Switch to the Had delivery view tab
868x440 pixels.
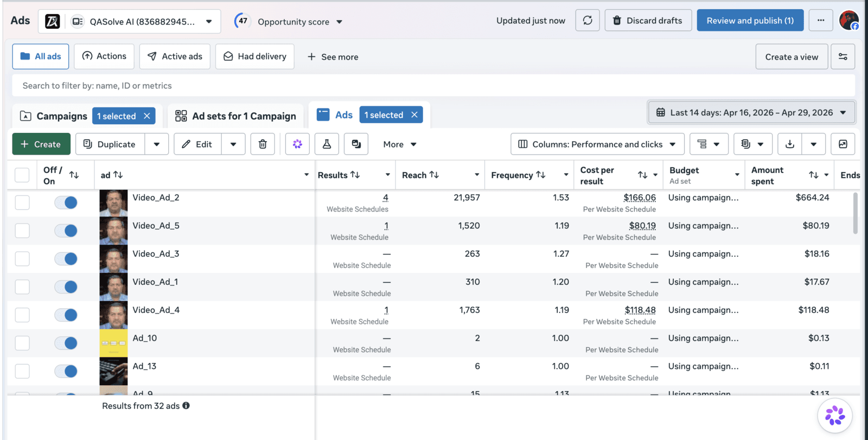coord(255,56)
